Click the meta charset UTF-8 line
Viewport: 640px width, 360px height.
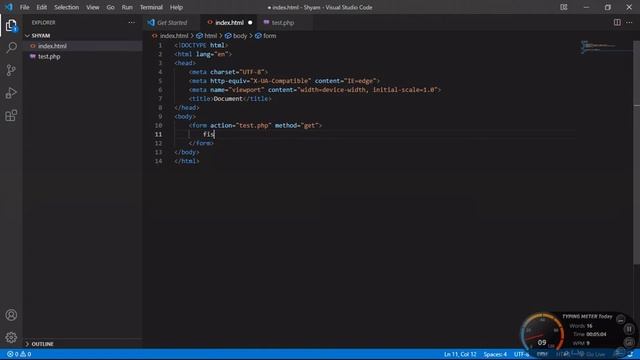click(229, 72)
